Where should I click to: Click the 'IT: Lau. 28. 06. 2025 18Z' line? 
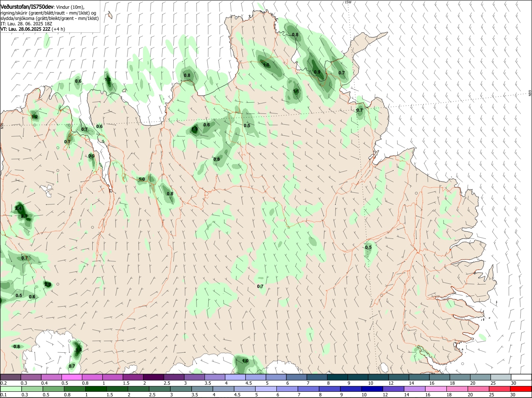pyautogui.click(x=25, y=24)
